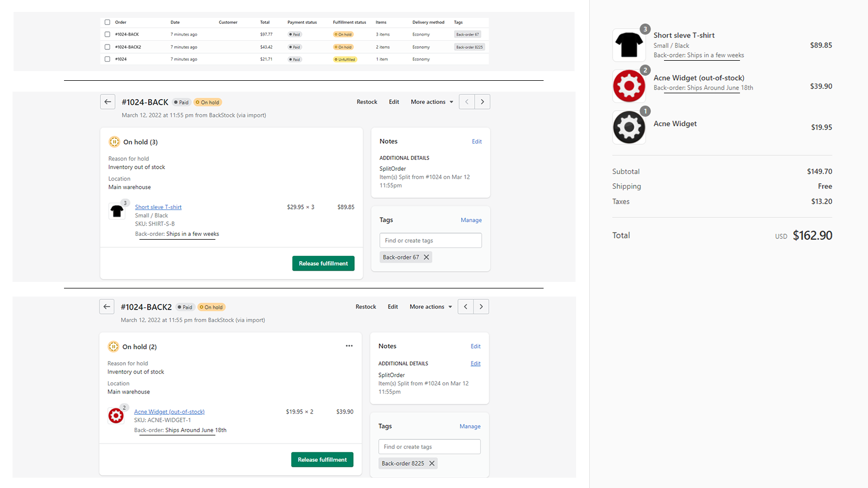Go to next order from #1024-BACK2
868x488 pixels.
pos(481,307)
